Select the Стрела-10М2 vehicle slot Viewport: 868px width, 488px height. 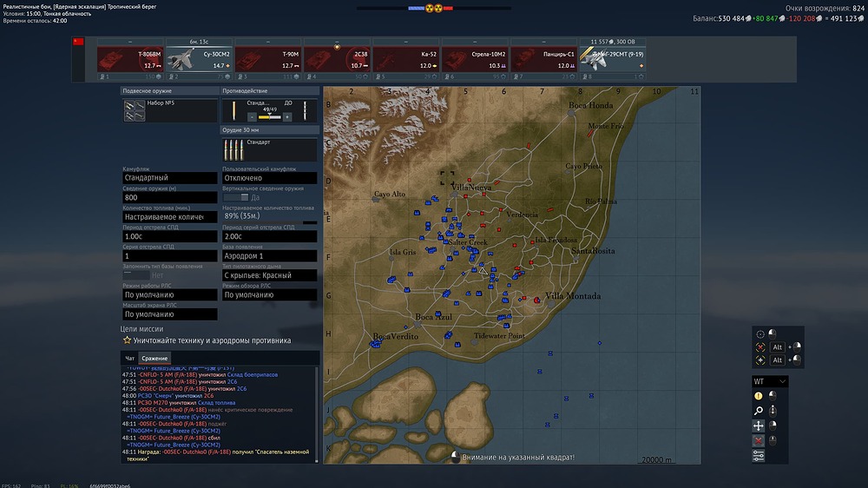[x=475, y=59]
